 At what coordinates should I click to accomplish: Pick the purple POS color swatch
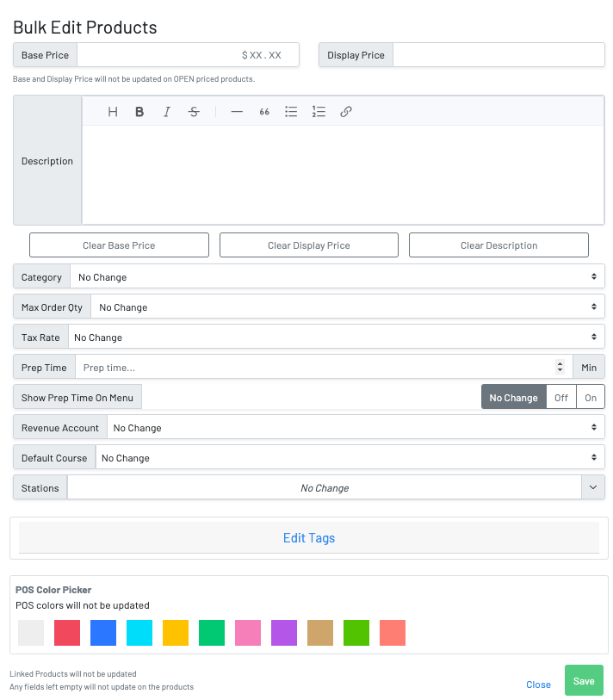284,633
